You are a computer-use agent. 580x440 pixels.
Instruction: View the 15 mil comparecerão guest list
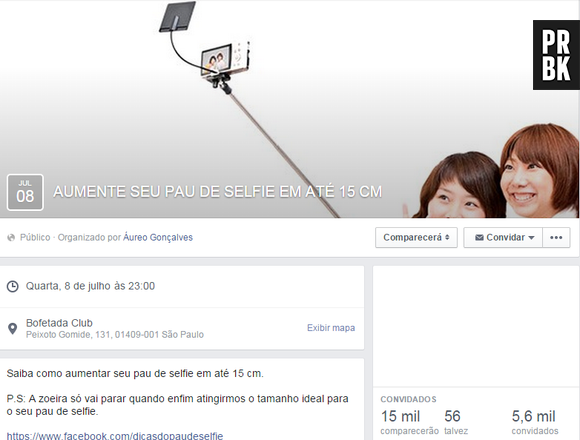coord(409,422)
